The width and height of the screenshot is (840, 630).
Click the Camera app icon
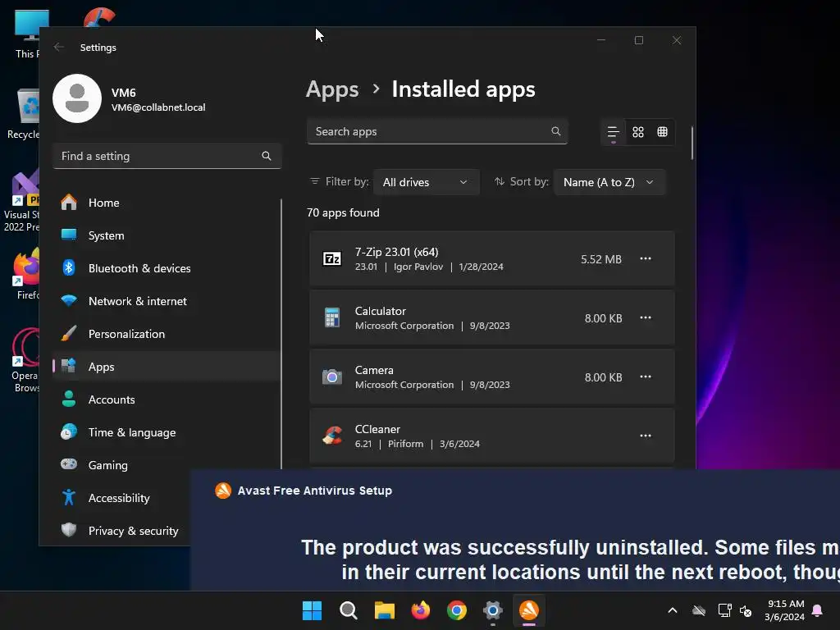click(332, 377)
